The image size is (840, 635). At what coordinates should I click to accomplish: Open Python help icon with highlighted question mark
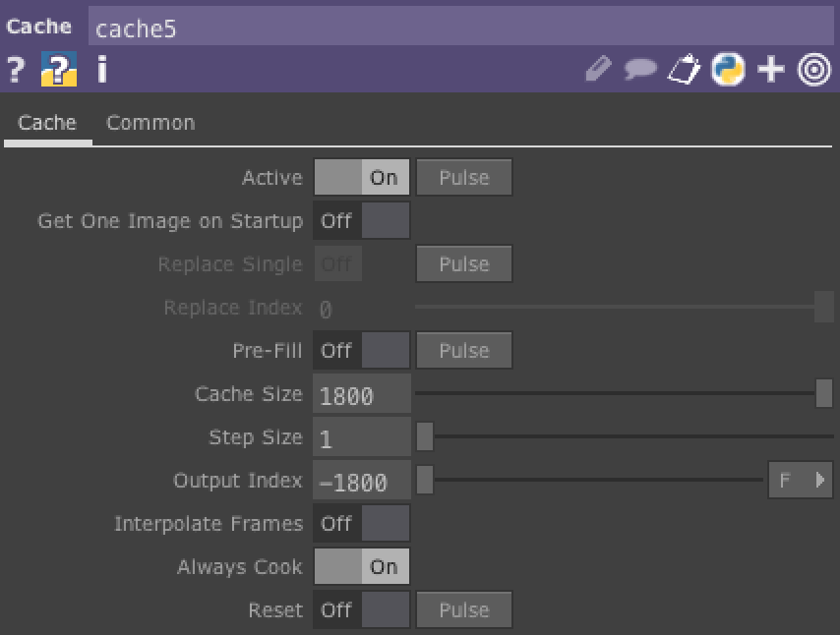coord(59,70)
